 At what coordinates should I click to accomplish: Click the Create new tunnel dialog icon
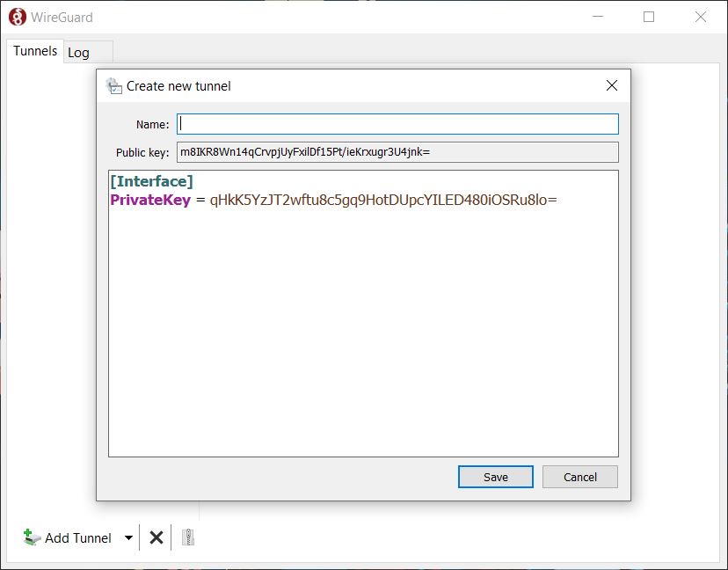click(x=114, y=86)
